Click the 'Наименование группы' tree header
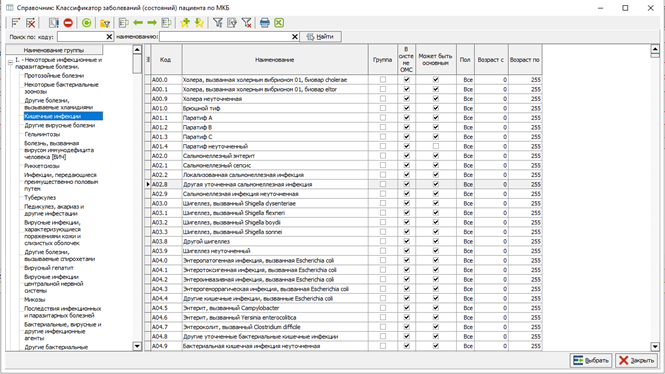 [x=54, y=50]
